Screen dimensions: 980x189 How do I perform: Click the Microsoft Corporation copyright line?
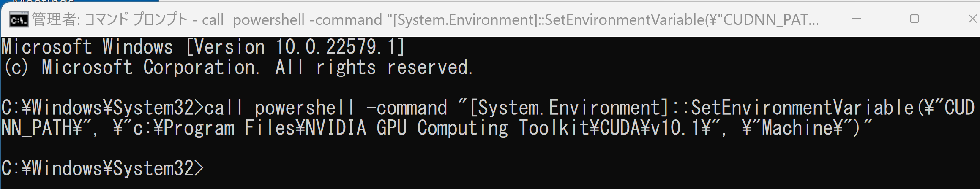pyautogui.click(x=237, y=67)
